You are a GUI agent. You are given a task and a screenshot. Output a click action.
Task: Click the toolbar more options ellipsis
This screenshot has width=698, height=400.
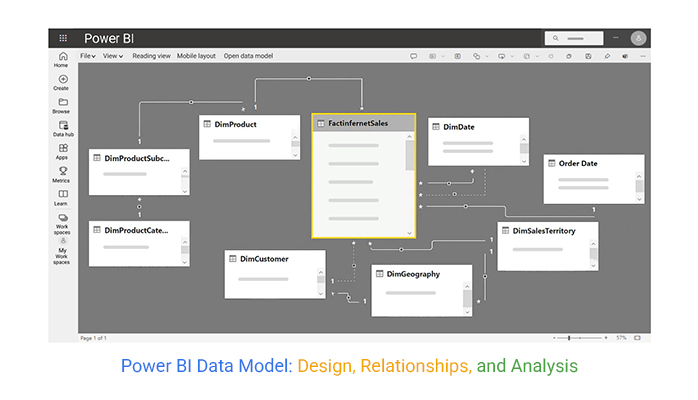[643, 56]
